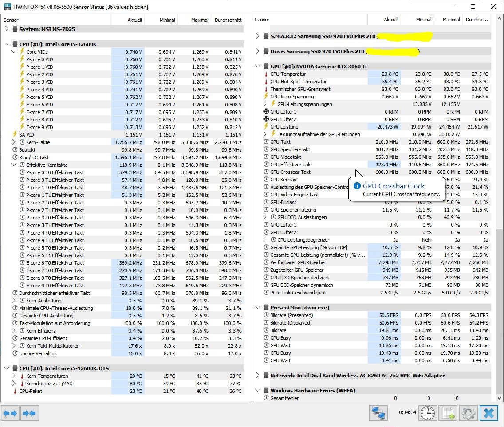504x427 pixels.
Task: Click the blue X close sensors button
Action: (x=489, y=413)
